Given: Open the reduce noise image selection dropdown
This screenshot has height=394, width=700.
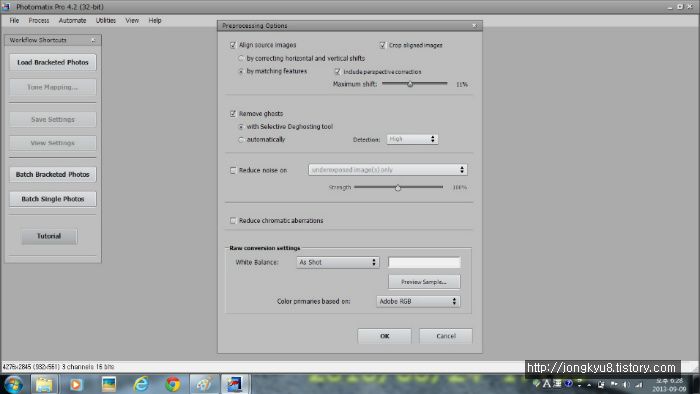Looking at the screenshot, I should tap(388, 170).
